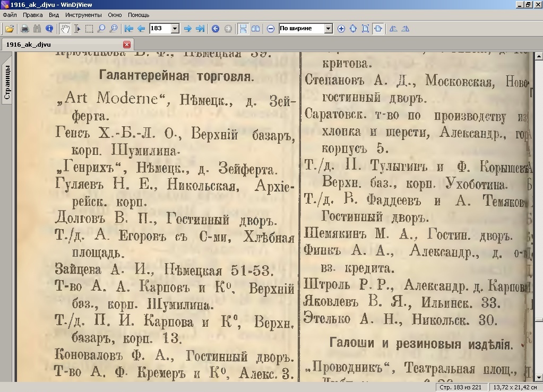Expand the 'По ширине' zoom dropdown
Screen dimensions: 543x392
328,29
